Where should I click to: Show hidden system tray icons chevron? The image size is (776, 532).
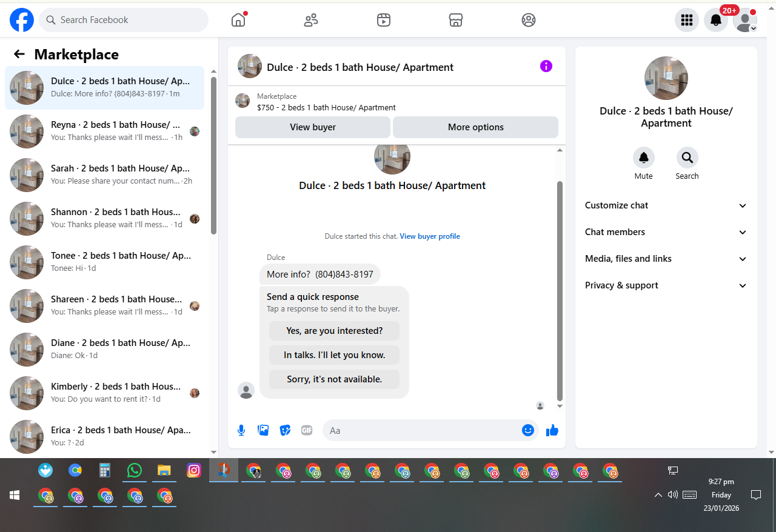pyautogui.click(x=658, y=495)
